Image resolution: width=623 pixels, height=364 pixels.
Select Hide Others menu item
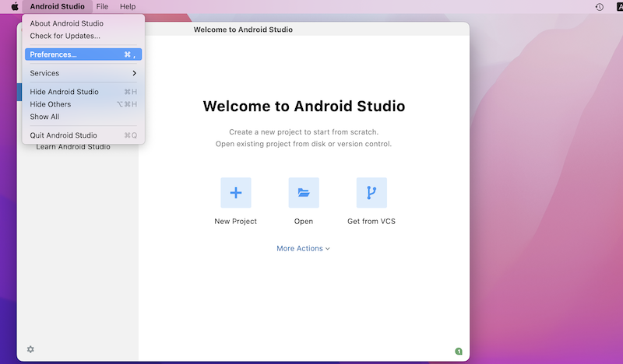click(x=51, y=104)
